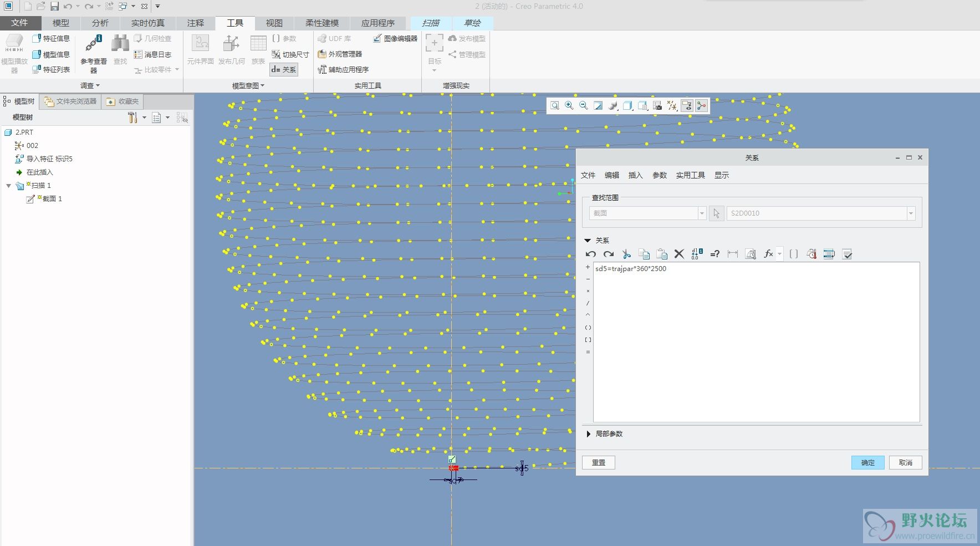Image resolution: width=980 pixels, height=546 pixels.
Task: Click the model info (模型信息) icon
Action: [51, 54]
